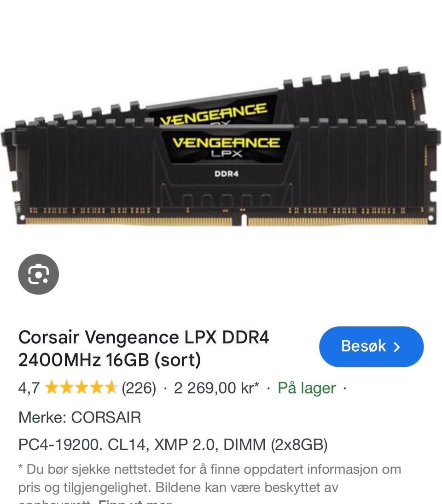Viewport: 442px width, 504px height.
Task: Open the (226) reviews count
Action: (x=139, y=388)
